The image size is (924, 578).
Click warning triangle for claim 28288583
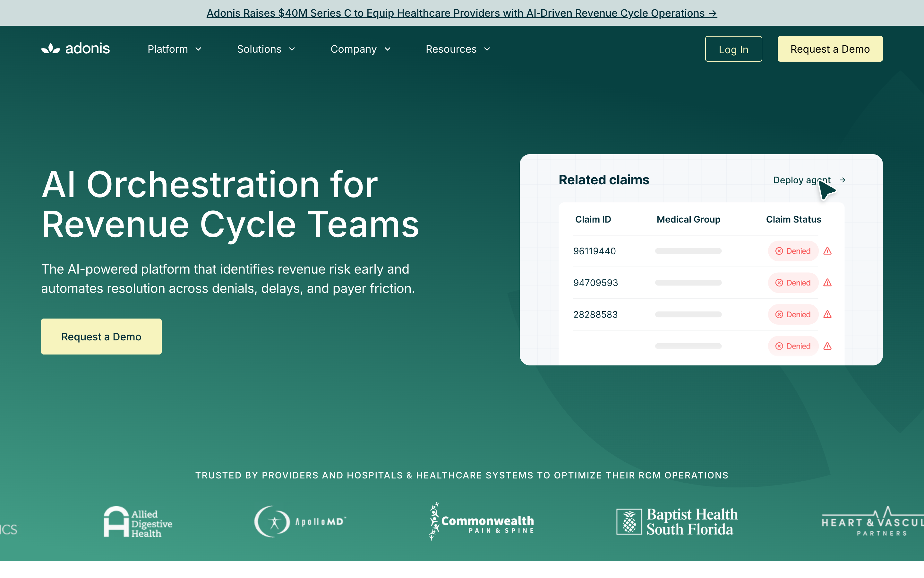click(827, 315)
